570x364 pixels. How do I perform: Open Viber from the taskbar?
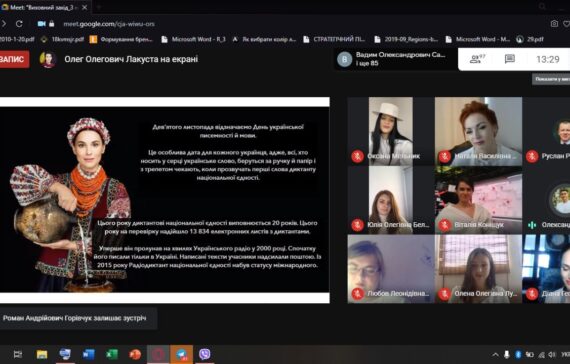pos(205,354)
